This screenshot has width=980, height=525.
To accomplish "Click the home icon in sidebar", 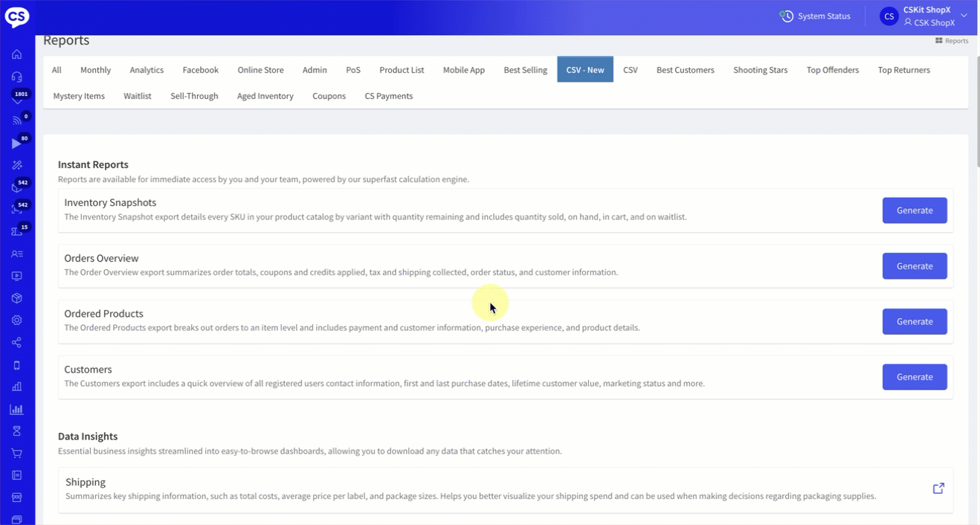I will click(x=17, y=54).
